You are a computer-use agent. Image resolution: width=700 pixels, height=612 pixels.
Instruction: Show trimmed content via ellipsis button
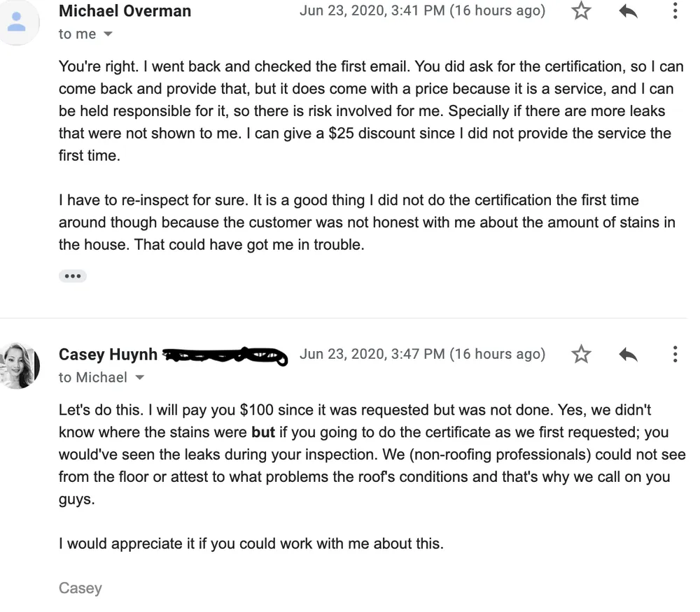[x=72, y=276]
